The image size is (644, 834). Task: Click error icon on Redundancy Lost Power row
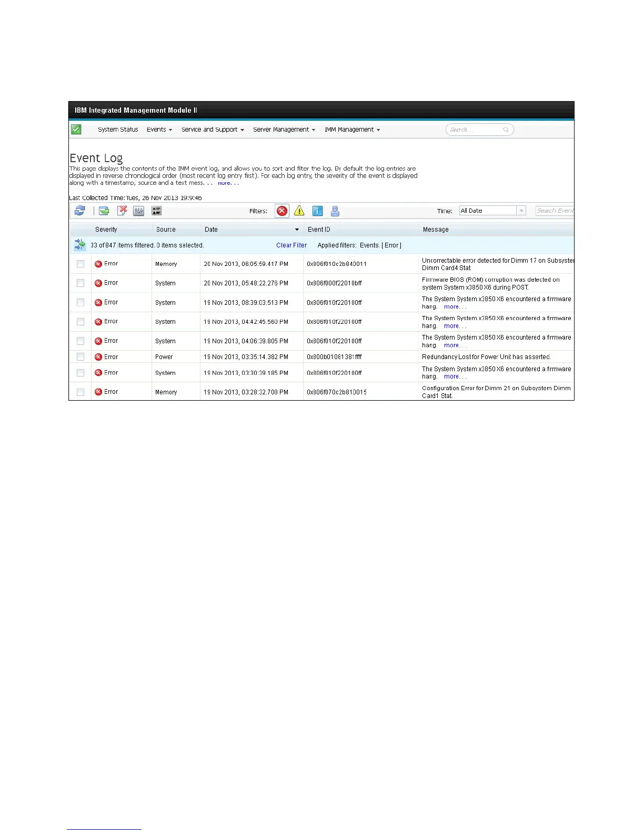tap(98, 357)
